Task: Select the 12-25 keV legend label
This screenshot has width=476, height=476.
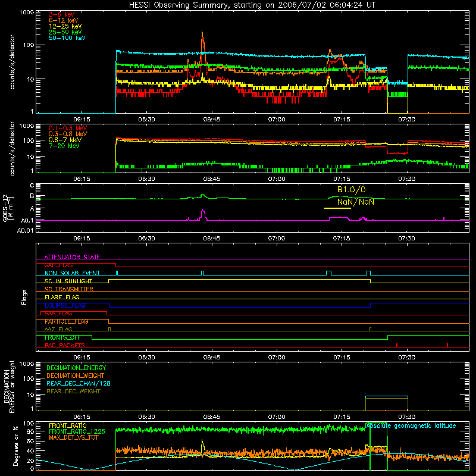Action: point(65,26)
